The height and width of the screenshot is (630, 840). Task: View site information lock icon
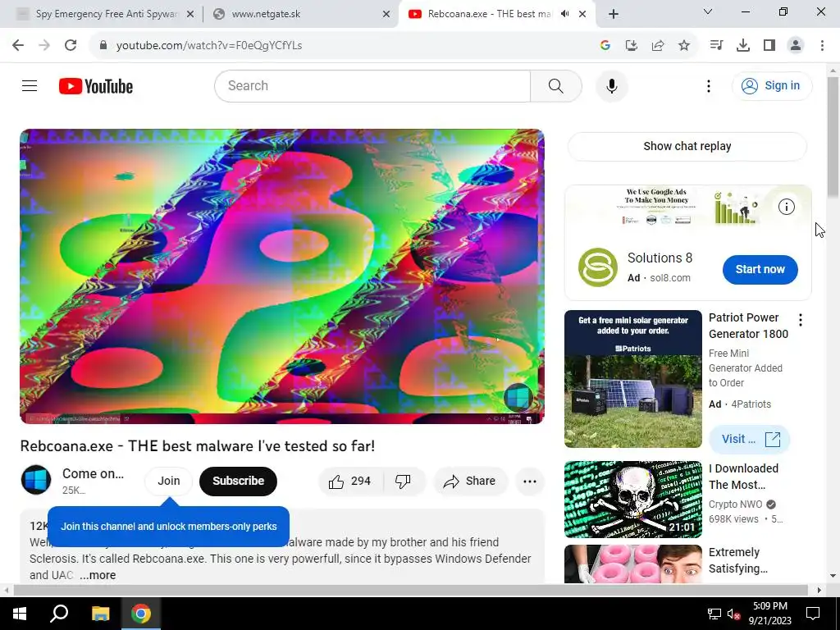(x=103, y=46)
